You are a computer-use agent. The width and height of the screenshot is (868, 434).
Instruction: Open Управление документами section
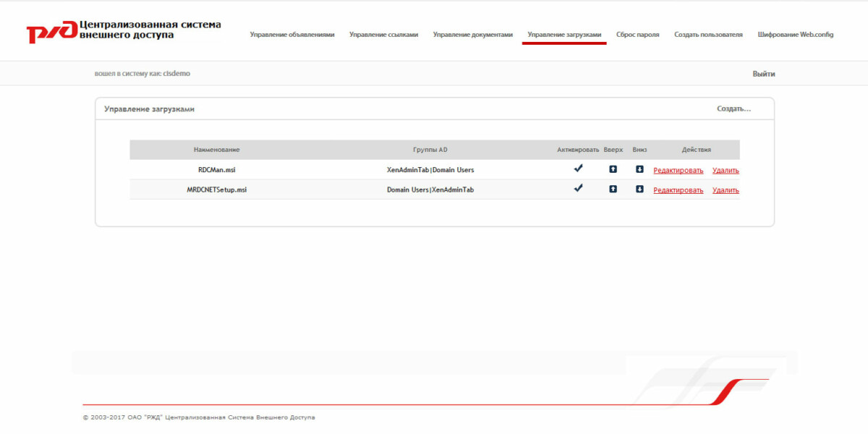(x=472, y=34)
